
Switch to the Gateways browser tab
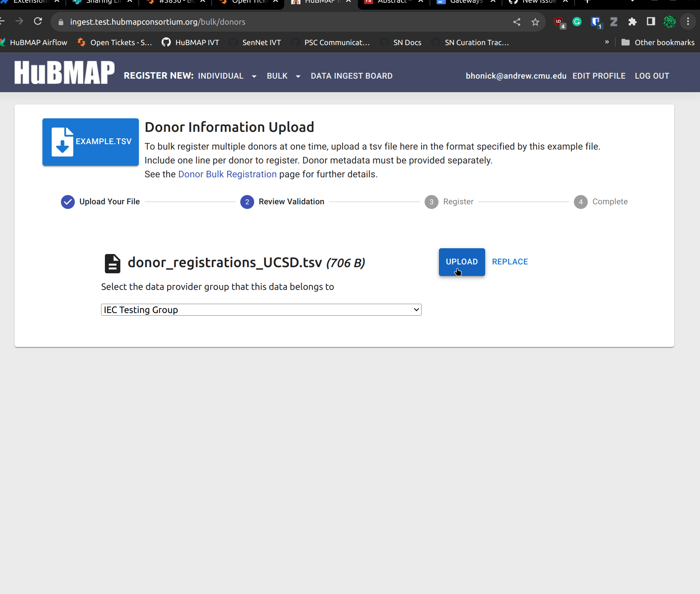pyautogui.click(x=466, y=2)
